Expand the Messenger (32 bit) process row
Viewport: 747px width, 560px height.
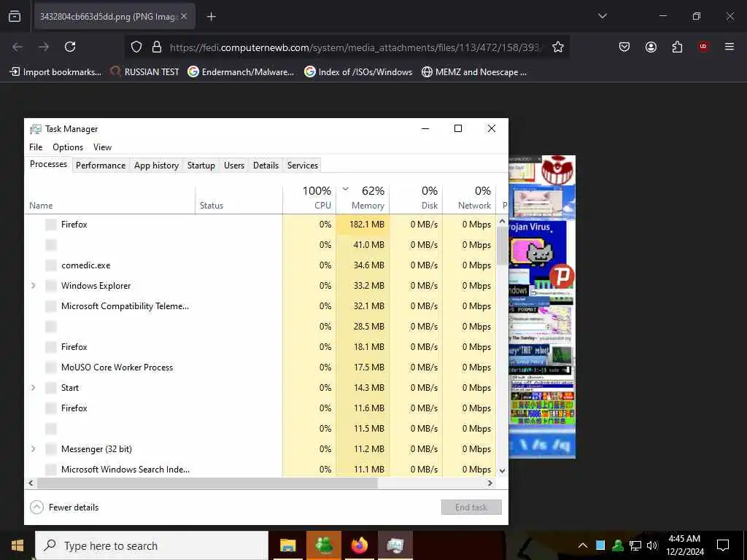tap(33, 449)
